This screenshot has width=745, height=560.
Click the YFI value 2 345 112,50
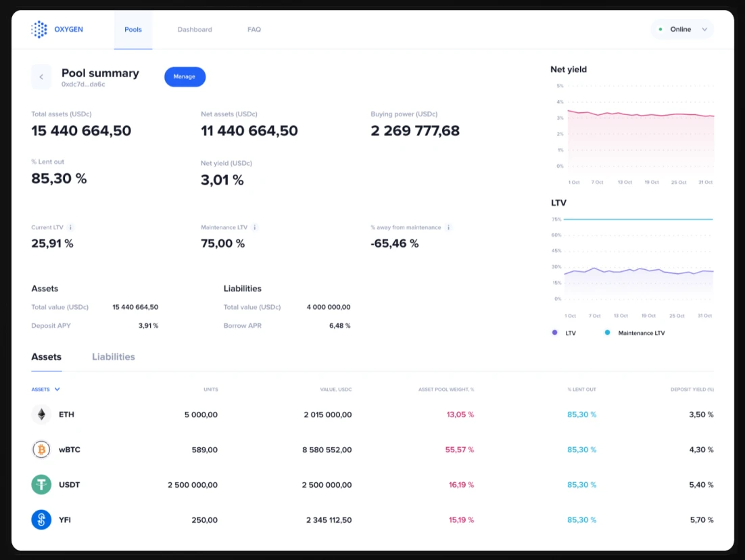point(329,520)
